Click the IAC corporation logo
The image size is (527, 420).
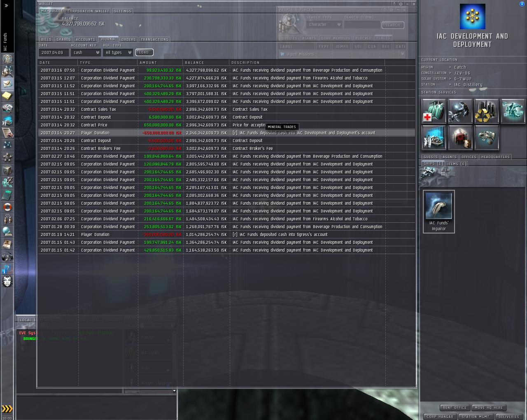pyautogui.click(x=472, y=16)
